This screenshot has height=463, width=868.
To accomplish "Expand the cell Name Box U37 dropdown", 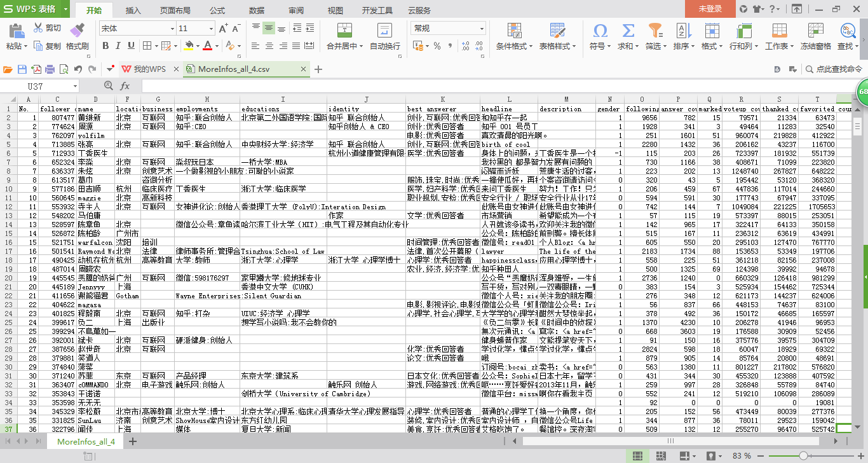I will tap(75, 86).
